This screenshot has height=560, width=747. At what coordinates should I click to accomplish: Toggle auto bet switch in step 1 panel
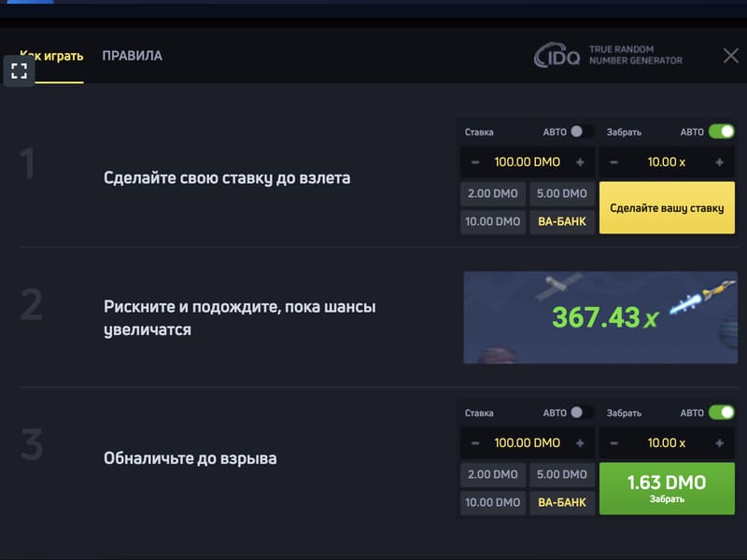coord(581,132)
